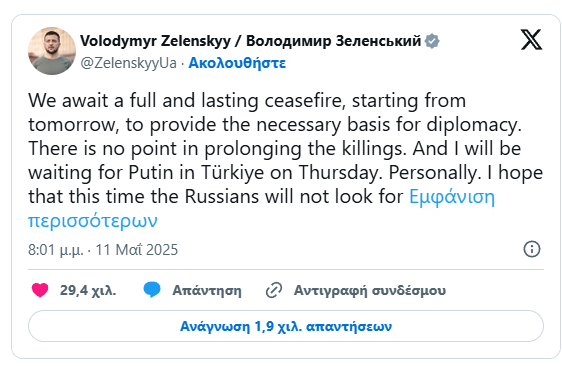
Task: Follow the account via Ακολουθήστε
Action: point(237,63)
